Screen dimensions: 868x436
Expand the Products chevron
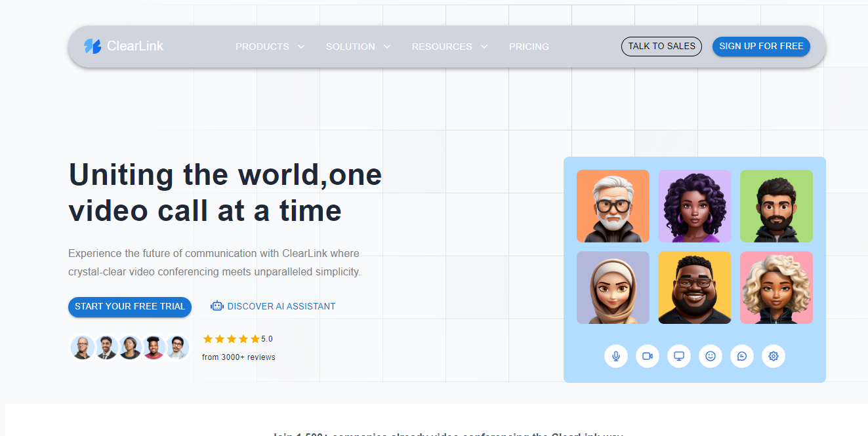(x=301, y=47)
